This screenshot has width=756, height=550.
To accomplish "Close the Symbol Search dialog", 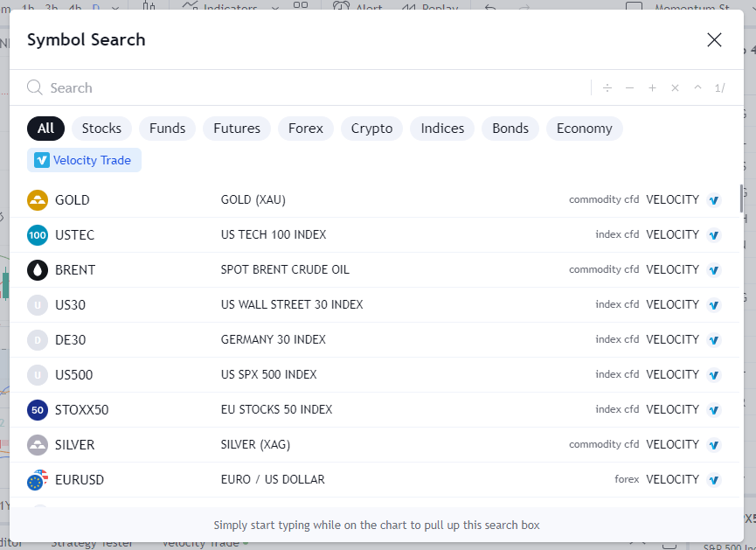I will (714, 40).
